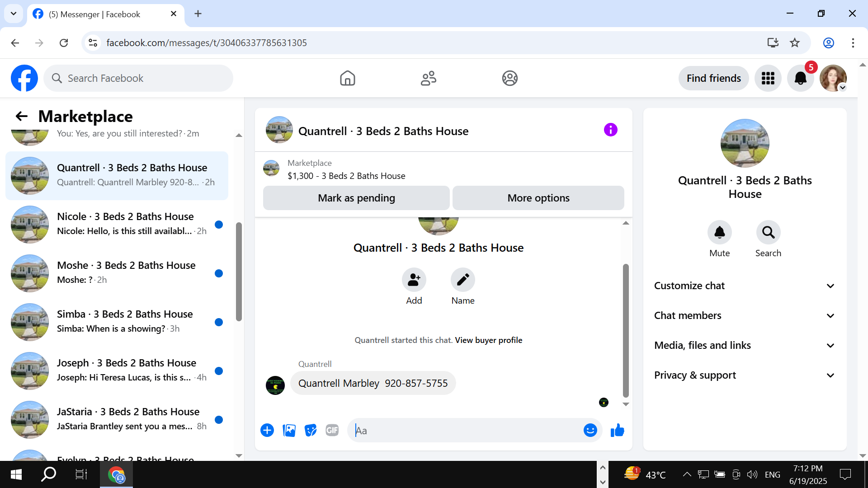868x488 pixels.
Task: Select the Quantrell conversation in chat list
Action: click(x=117, y=175)
